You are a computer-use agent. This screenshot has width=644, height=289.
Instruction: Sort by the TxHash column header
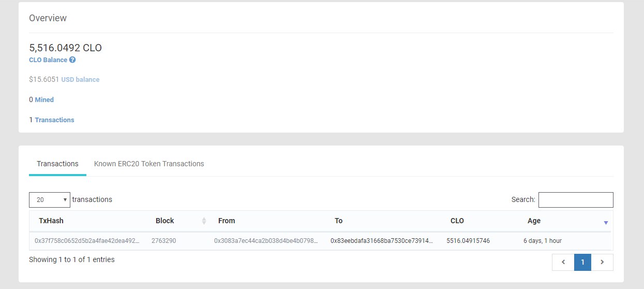point(51,221)
